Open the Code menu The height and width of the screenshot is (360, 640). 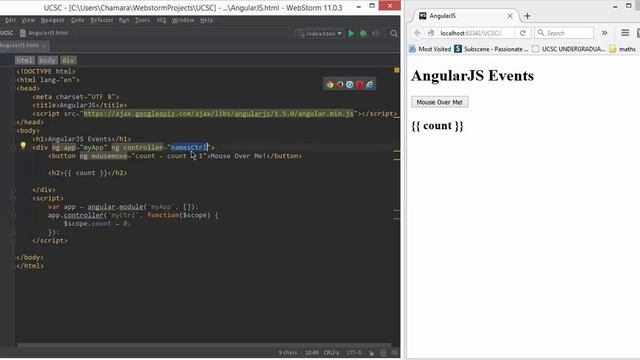coord(78,20)
